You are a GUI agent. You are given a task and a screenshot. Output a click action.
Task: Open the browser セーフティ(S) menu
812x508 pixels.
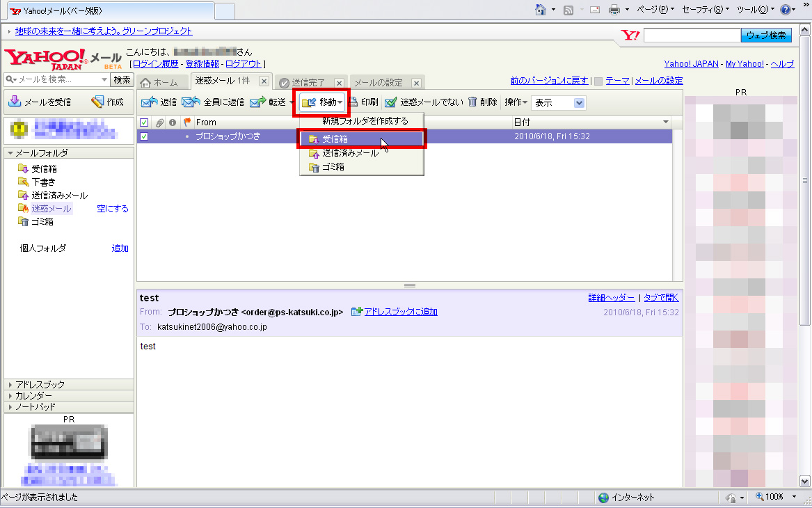[706, 10]
